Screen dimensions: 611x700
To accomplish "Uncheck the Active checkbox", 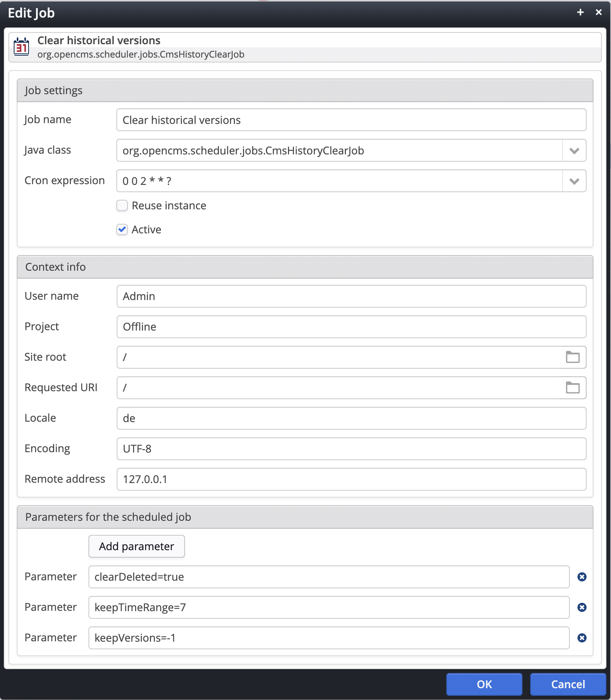I will coord(122,230).
